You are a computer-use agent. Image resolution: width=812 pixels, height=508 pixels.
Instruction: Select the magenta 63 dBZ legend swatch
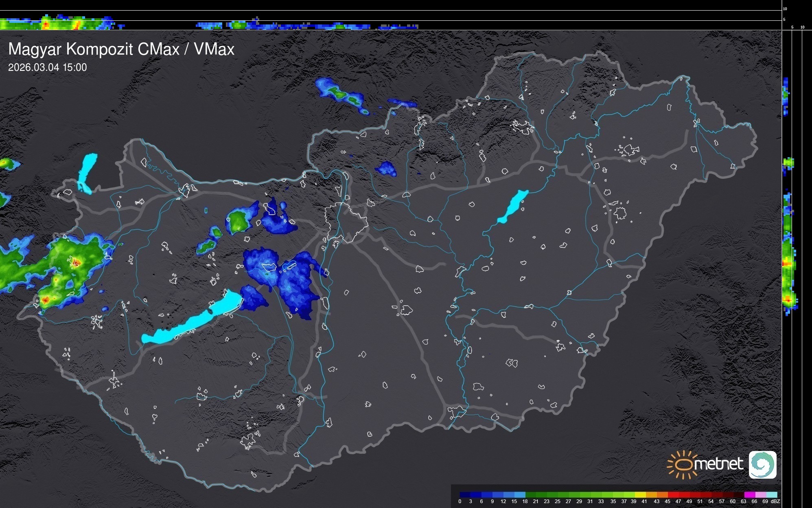749,495
